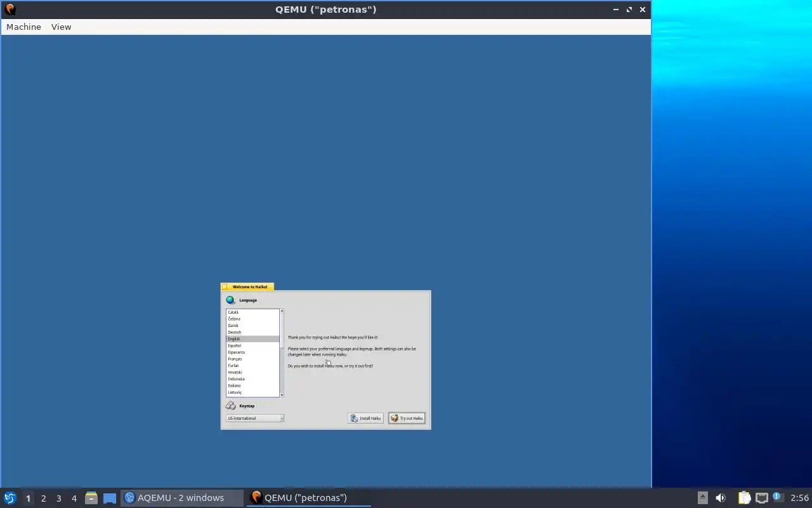Open the clipboard manager tray icon

tap(744, 498)
